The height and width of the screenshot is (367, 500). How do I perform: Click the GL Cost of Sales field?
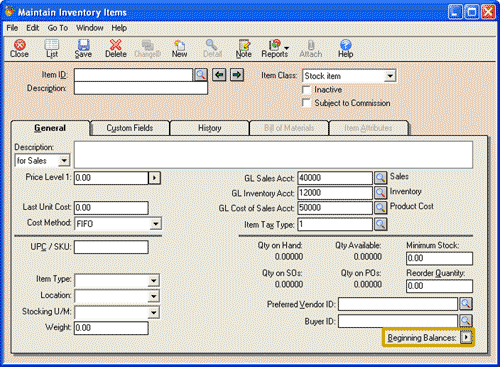(x=335, y=208)
